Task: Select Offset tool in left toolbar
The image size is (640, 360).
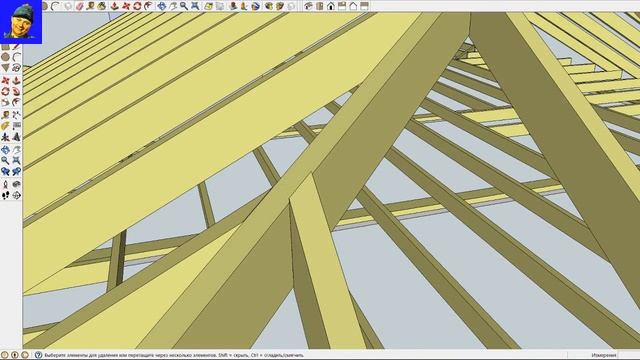Action: pyautogui.click(x=16, y=102)
